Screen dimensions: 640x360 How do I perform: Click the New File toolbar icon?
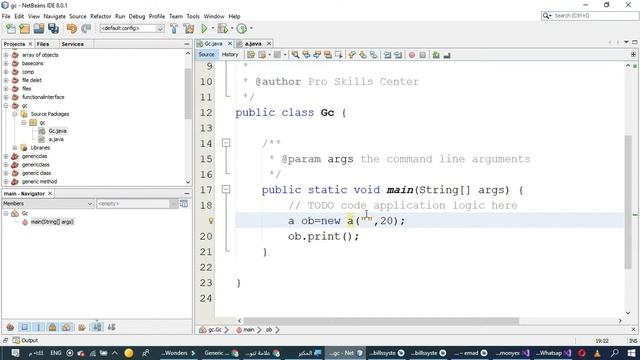[x=11, y=29]
